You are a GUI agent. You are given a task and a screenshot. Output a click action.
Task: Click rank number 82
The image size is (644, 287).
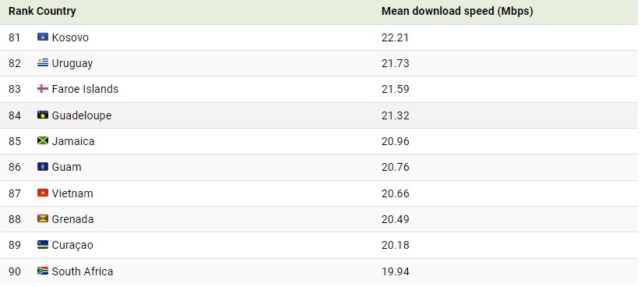point(14,63)
